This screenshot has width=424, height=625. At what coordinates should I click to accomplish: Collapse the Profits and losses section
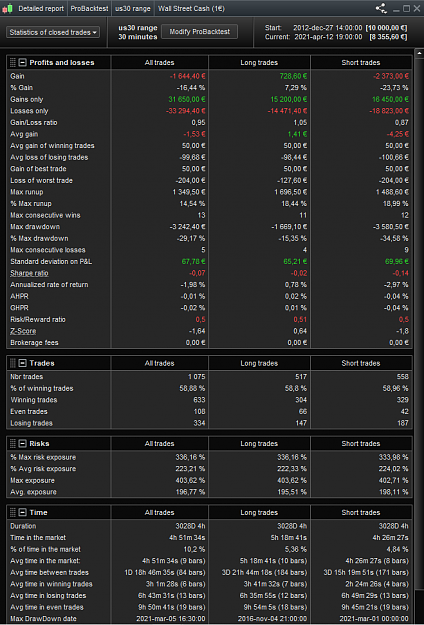point(23,63)
